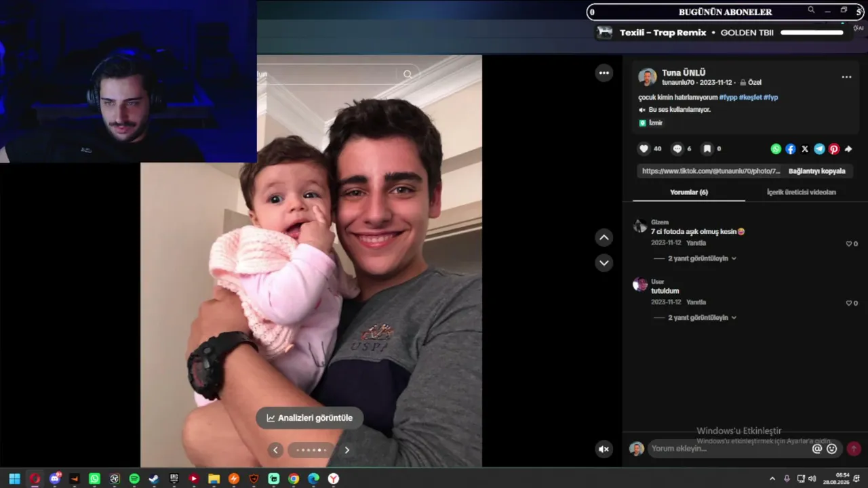Open the emoji picker in comment box
868x488 pixels.
832,449
